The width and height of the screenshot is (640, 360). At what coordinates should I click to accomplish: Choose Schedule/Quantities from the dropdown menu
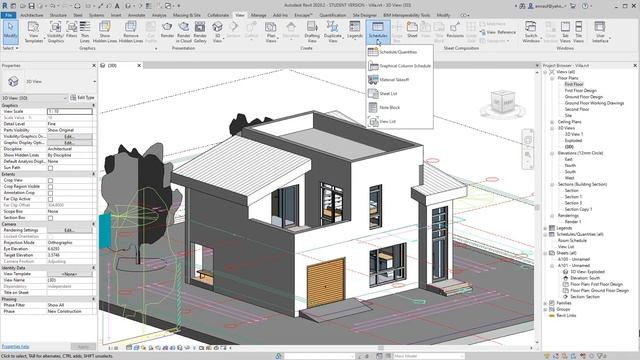click(399, 52)
